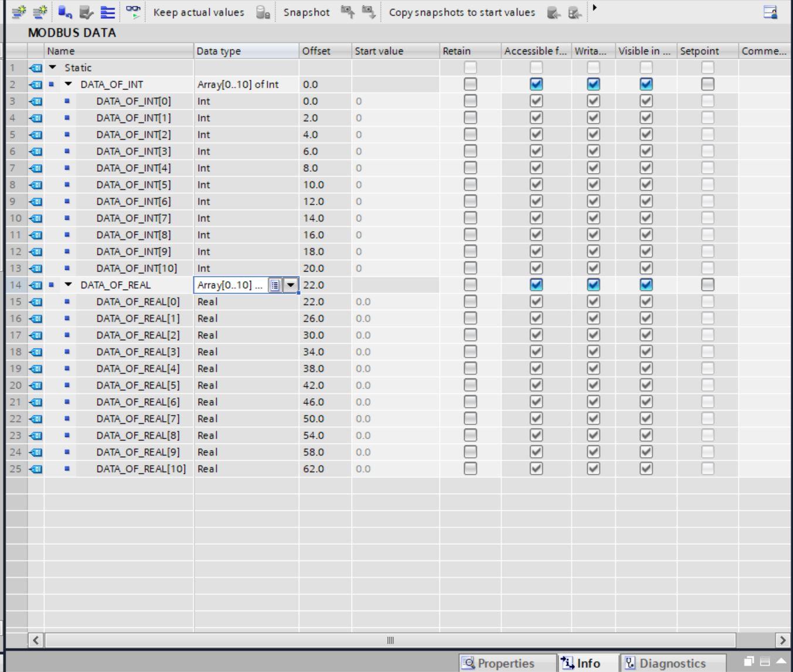Click the "Array[0..10] of Int" data type cell
The height and width of the screenshot is (672, 793).
coord(246,84)
